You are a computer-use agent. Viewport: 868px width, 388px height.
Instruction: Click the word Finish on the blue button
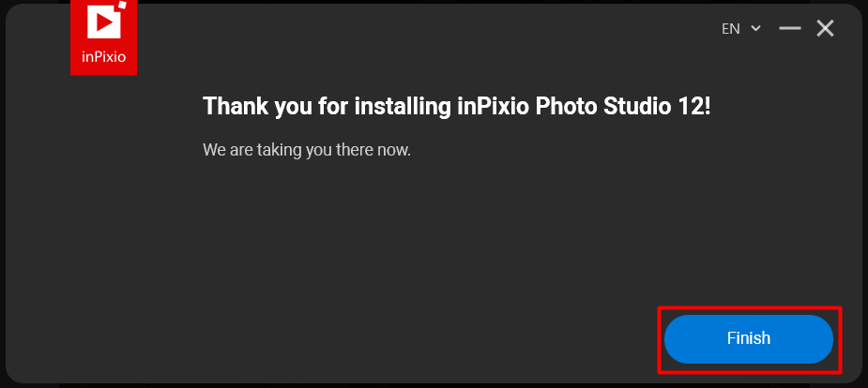coord(749,338)
